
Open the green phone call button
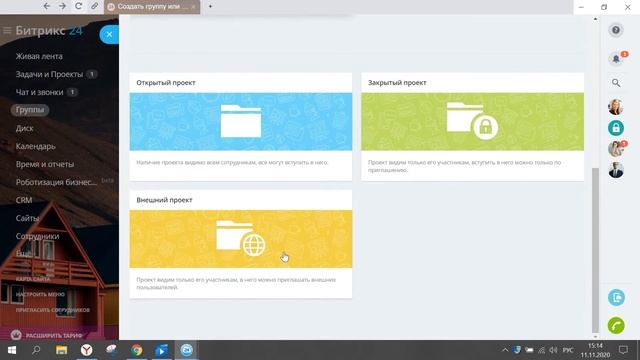coord(616,325)
